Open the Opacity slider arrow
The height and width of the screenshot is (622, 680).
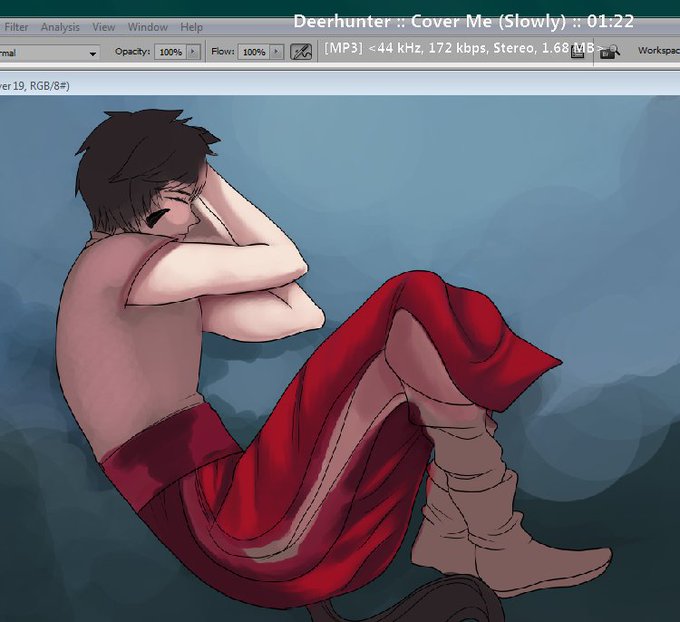pos(193,52)
